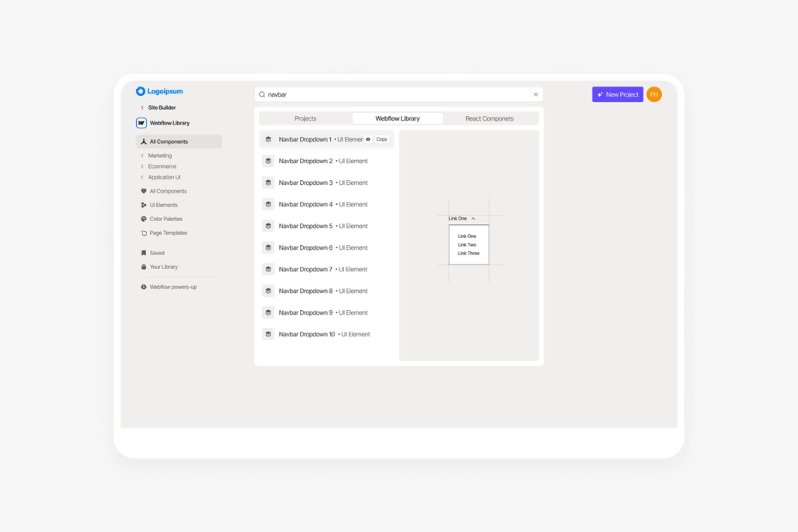The width and height of the screenshot is (798, 532).
Task: Create a New Project
Action: pos(617,94)
